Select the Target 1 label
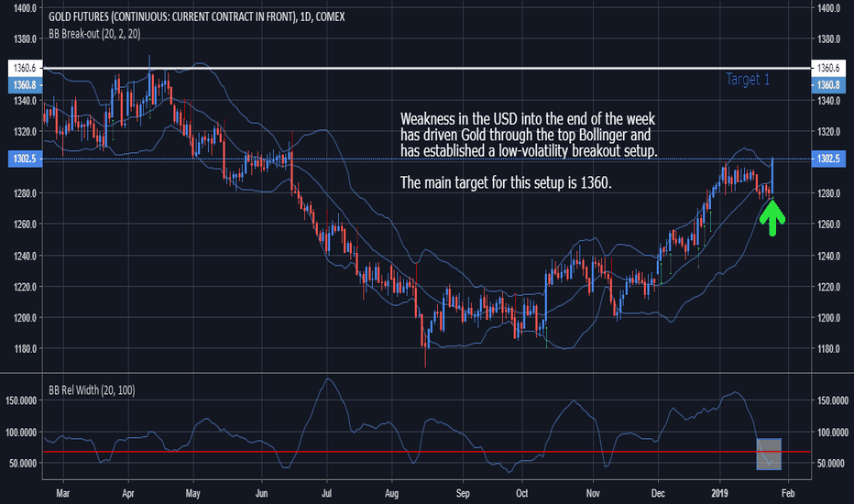Viewport: 854px width, 504px height. point(748,80)
